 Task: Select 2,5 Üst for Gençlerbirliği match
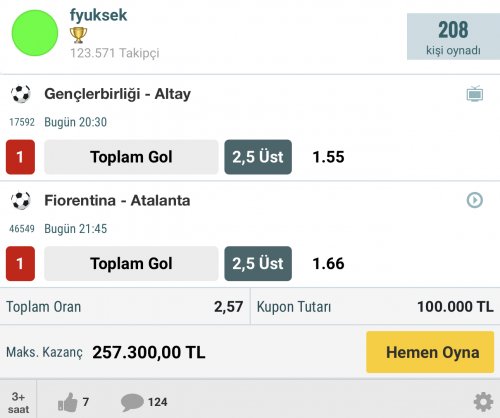(x=258, y=157)
